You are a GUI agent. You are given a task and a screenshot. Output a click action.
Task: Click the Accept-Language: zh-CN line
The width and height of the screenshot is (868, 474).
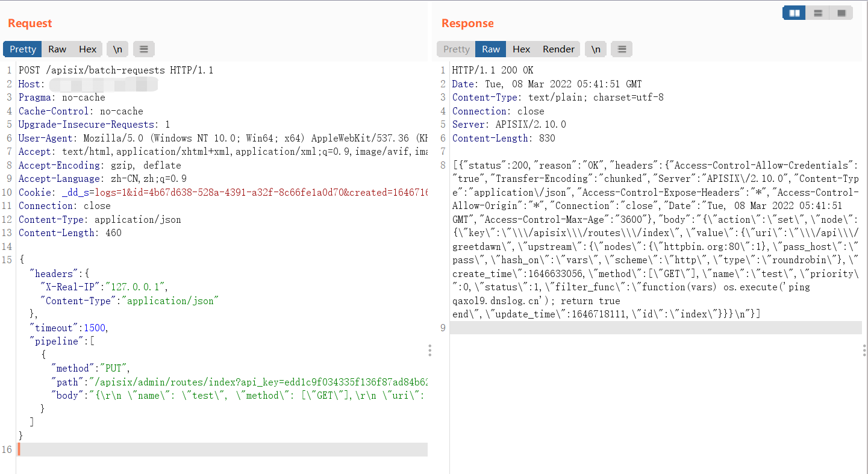(x=102, y=179)
